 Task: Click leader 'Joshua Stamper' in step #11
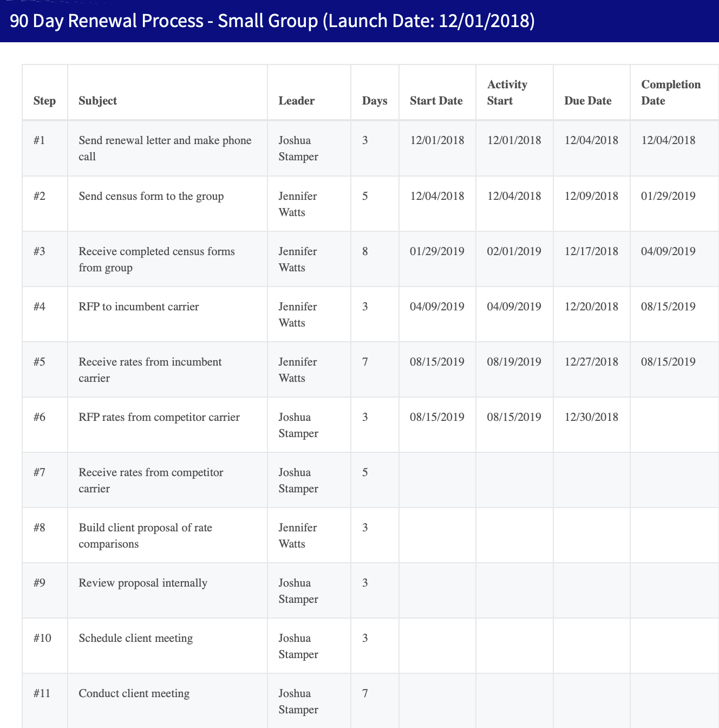(x=298, y=701)
